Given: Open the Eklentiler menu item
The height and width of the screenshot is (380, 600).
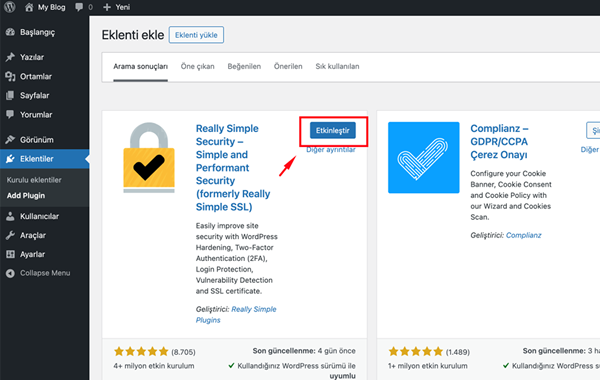Looking at the screenshot, I should click(x=37, y=159).
